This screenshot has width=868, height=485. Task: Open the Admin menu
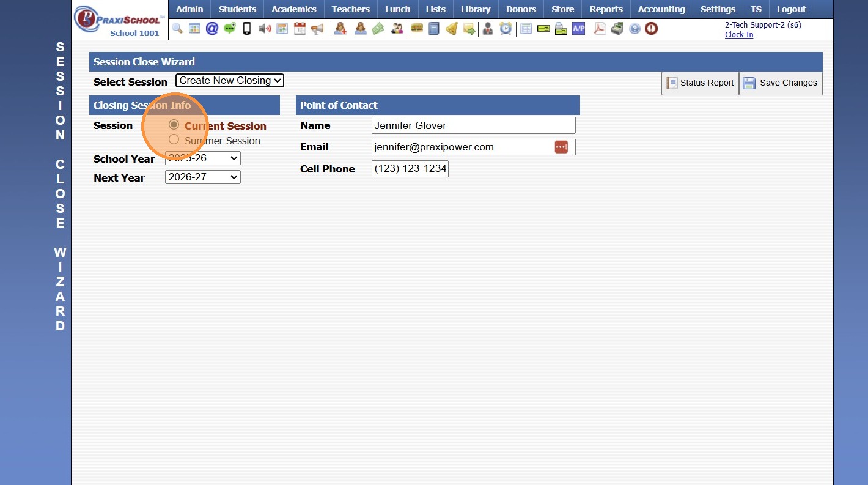(x=189, y=9)
